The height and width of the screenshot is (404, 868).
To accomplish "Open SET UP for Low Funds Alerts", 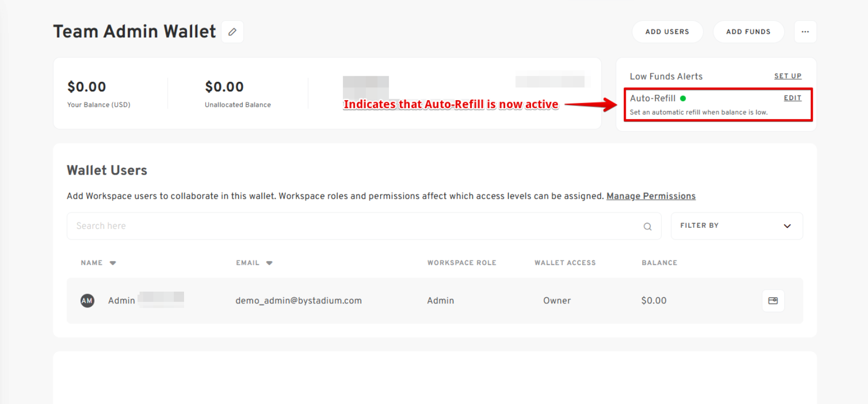I will (787, 76).
